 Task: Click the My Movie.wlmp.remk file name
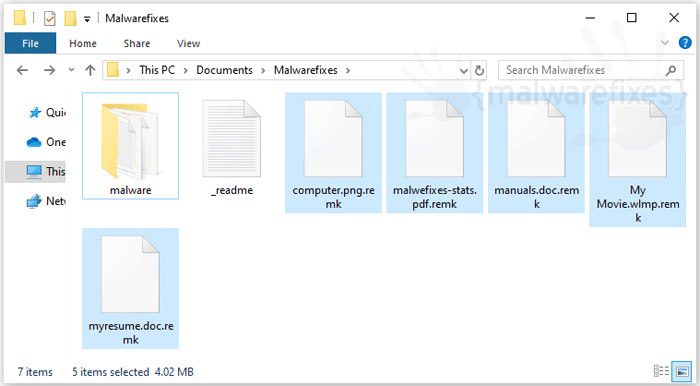638,204
